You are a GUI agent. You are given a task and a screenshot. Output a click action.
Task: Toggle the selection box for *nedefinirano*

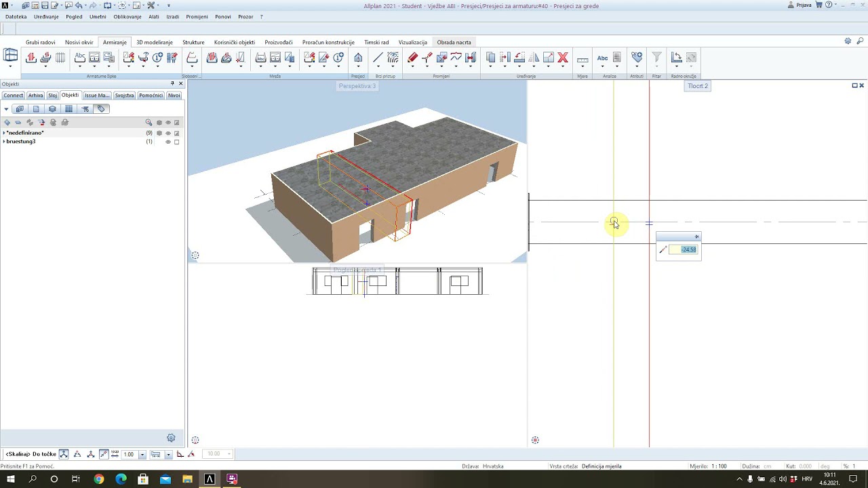[x=177, y=133]
